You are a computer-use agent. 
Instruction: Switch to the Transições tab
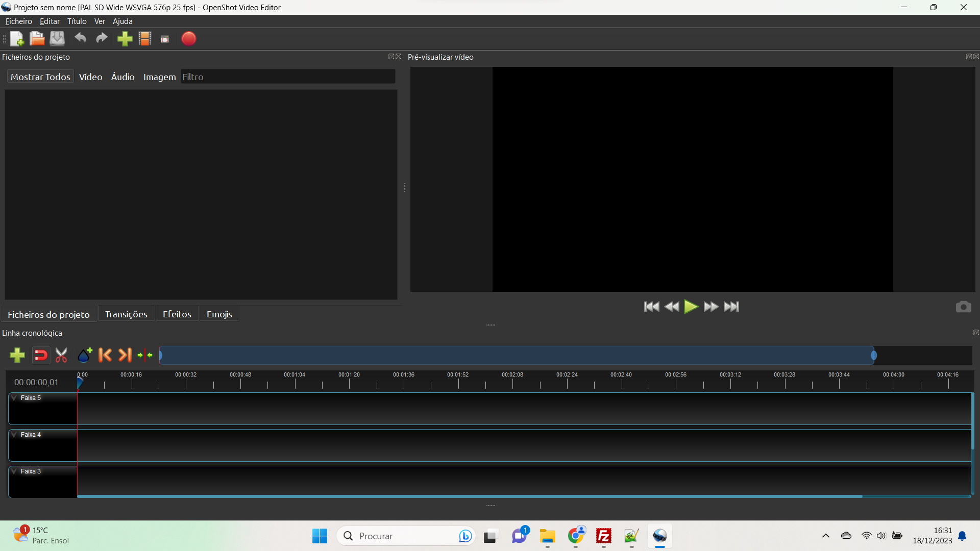click(x=126, y=314)
